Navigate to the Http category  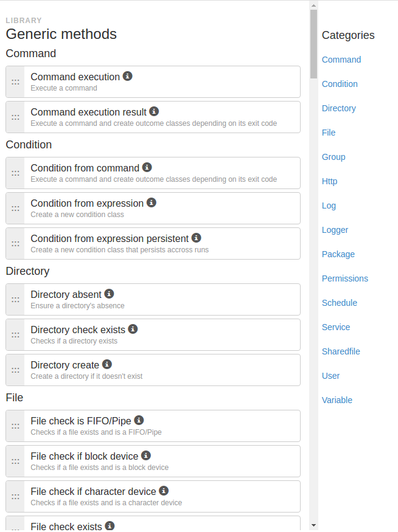(329, 182)
